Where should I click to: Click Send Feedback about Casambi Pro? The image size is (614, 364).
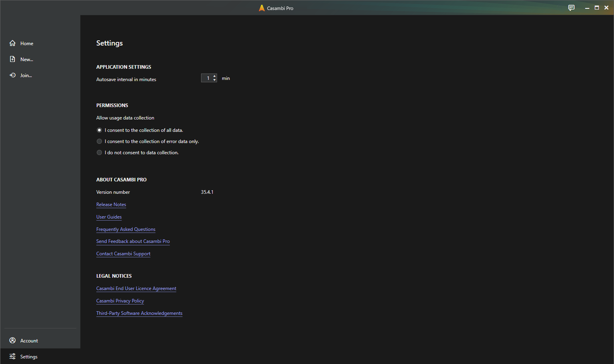tap(133, 241)
